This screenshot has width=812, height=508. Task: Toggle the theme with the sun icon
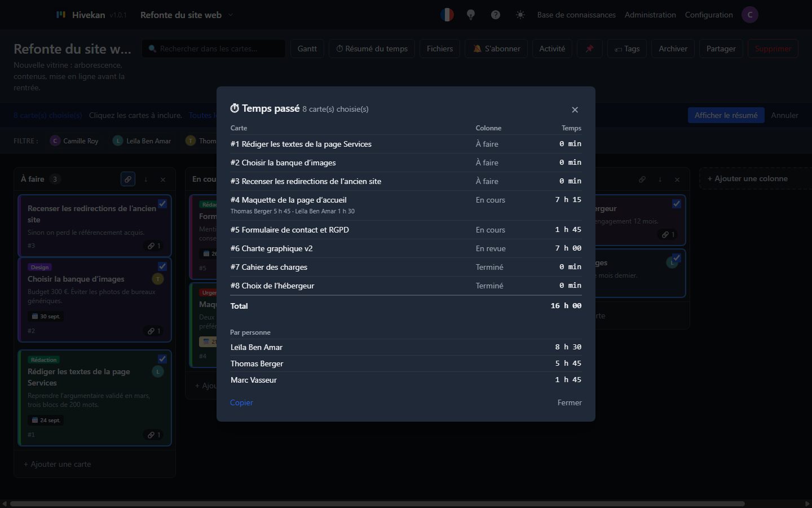coord(520,15)
